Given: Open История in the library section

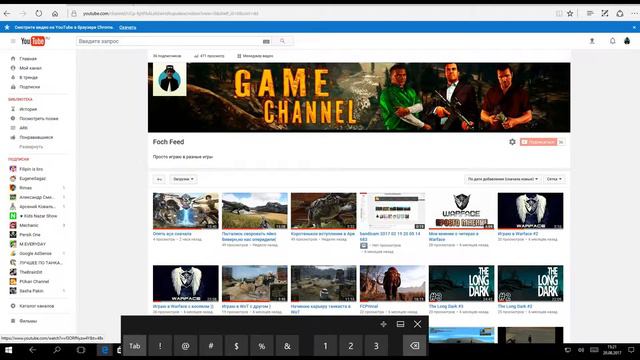Looking at the screenshot, I should [28, 109].
